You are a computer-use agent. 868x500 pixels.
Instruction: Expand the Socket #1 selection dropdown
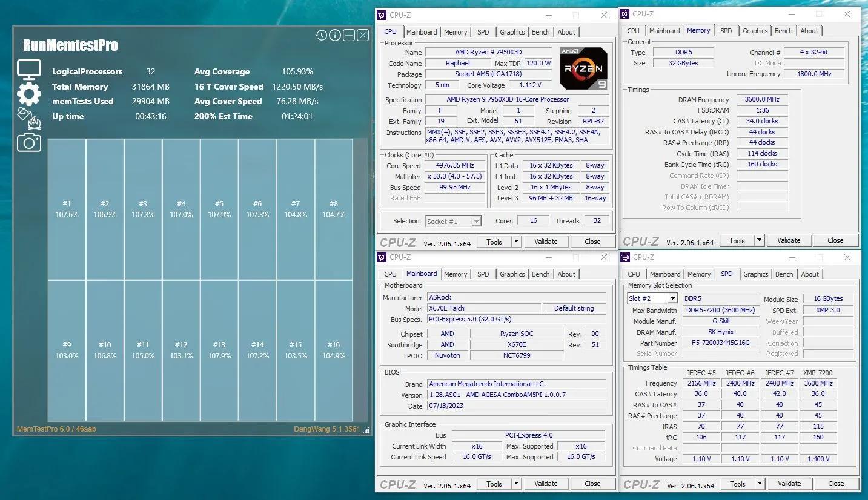[475, 222]
